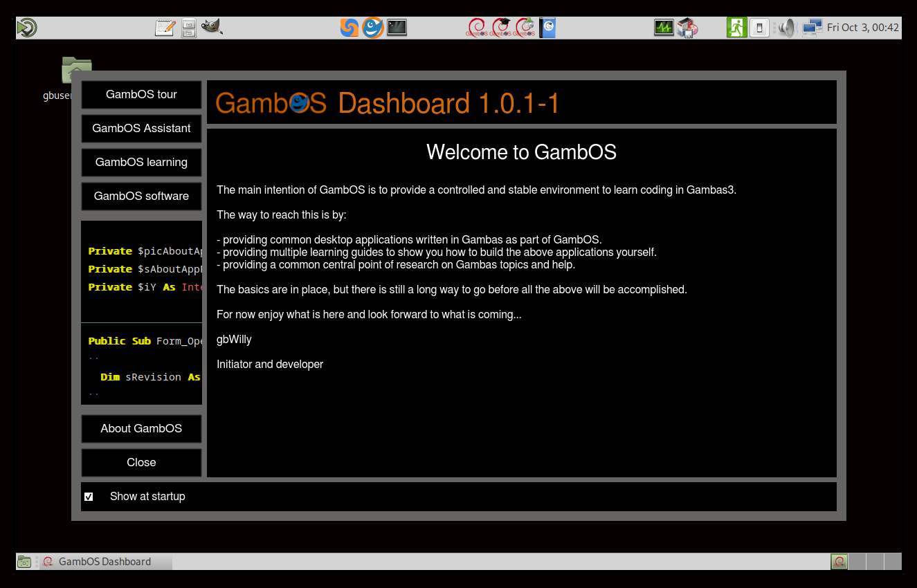Click the show desktop icon in bottom panel

tap(24, 562)
